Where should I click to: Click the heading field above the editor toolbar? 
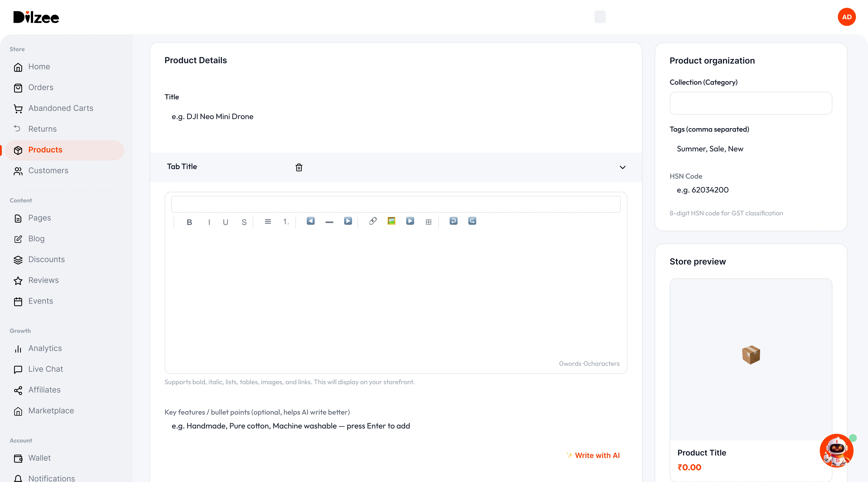pyautogui.click(x=396, y=204)
